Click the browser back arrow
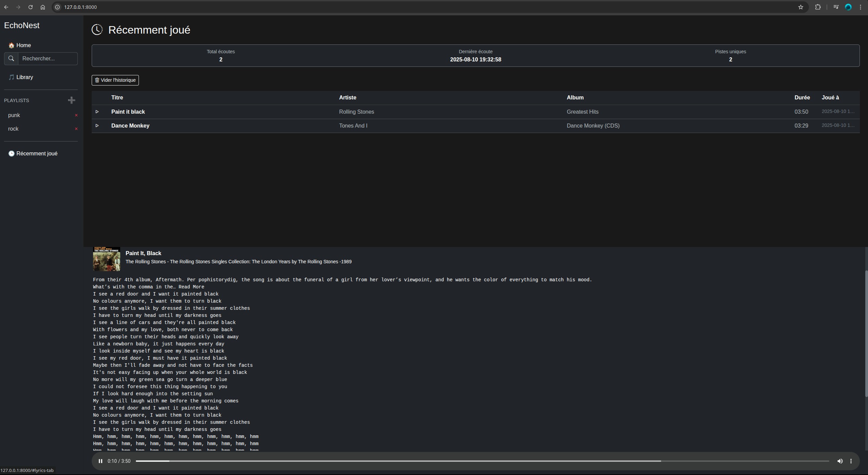868x475 pixels. tap(6, 7)
